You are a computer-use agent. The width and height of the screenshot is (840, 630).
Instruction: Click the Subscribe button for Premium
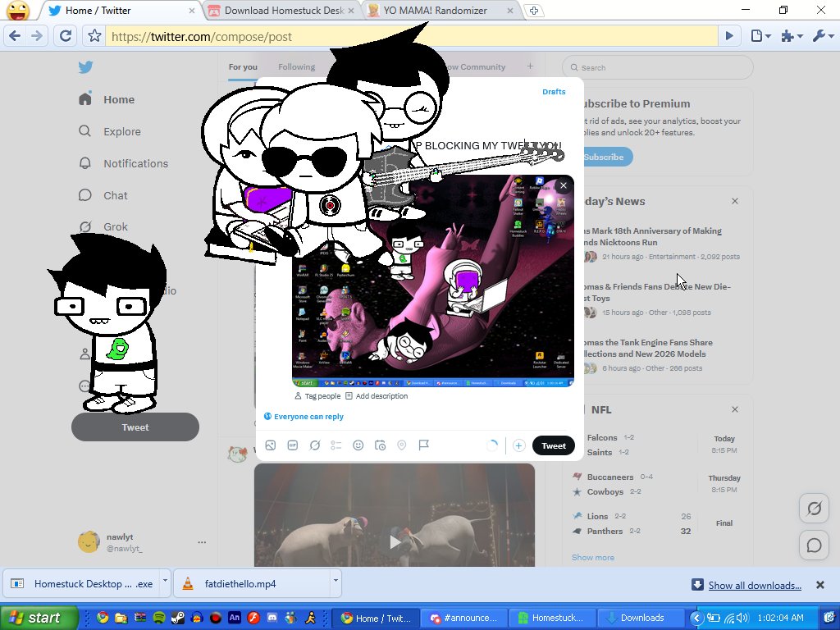point(604,157)
